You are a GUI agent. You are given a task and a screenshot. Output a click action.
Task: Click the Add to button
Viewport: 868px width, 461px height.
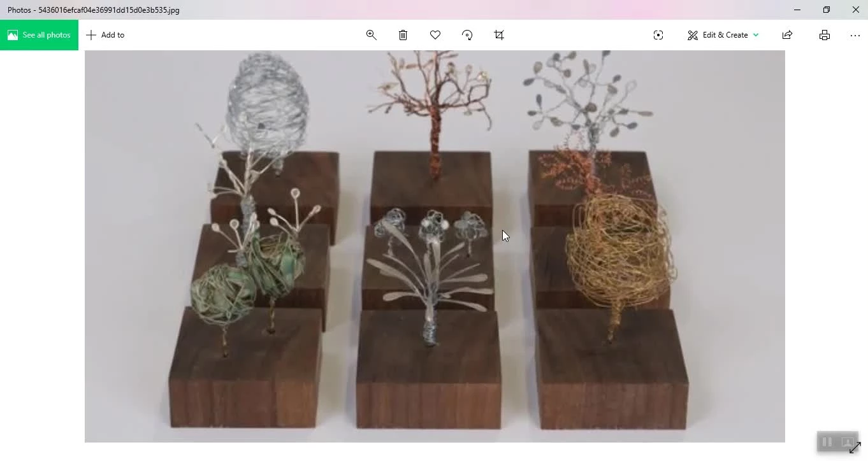105,35
